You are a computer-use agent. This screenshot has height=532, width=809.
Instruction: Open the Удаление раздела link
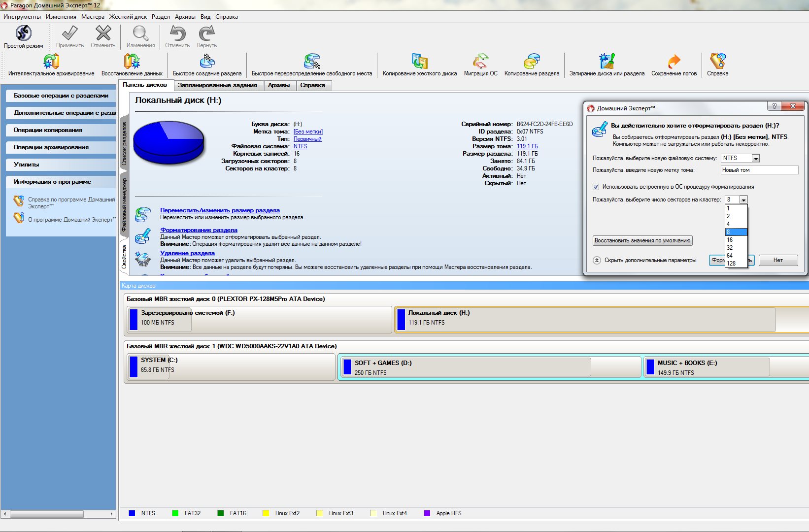[187, 253]
